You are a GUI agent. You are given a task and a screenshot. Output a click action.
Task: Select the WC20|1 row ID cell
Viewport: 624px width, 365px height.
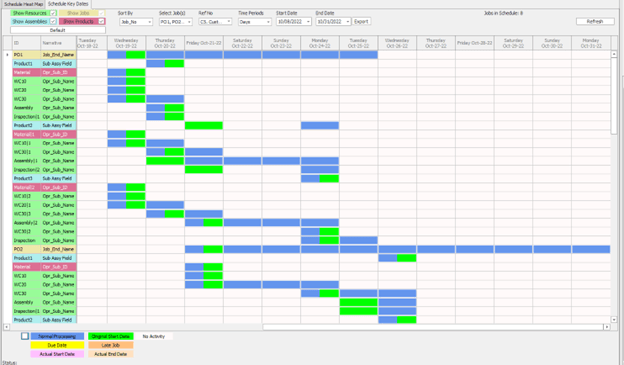pyautogui.click(x=26, y=205)
